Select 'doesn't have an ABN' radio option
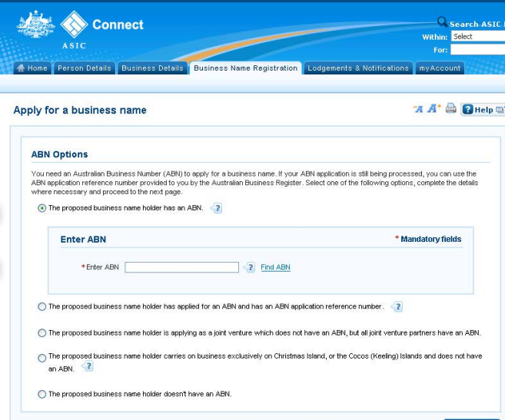 42,394
